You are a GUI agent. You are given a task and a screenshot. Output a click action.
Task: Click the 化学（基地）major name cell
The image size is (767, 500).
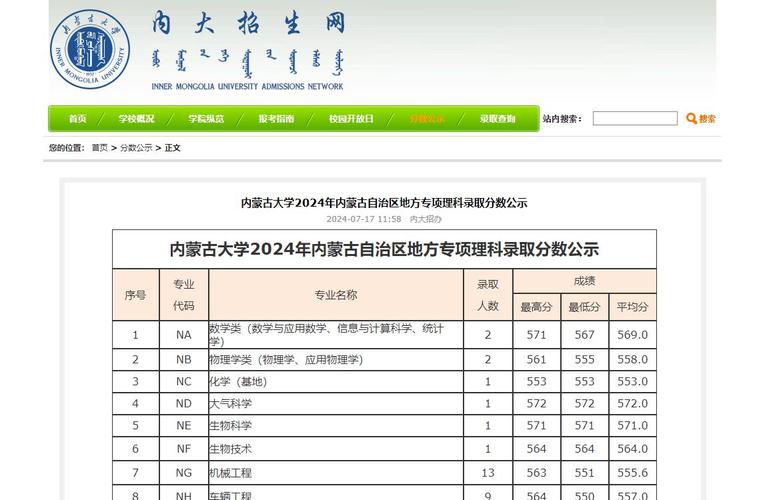(x=336, y=382)
